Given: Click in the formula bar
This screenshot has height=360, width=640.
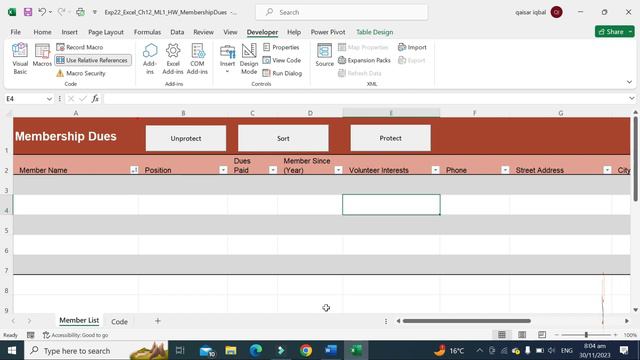Looking at the screenshot, I should [365, 99].
